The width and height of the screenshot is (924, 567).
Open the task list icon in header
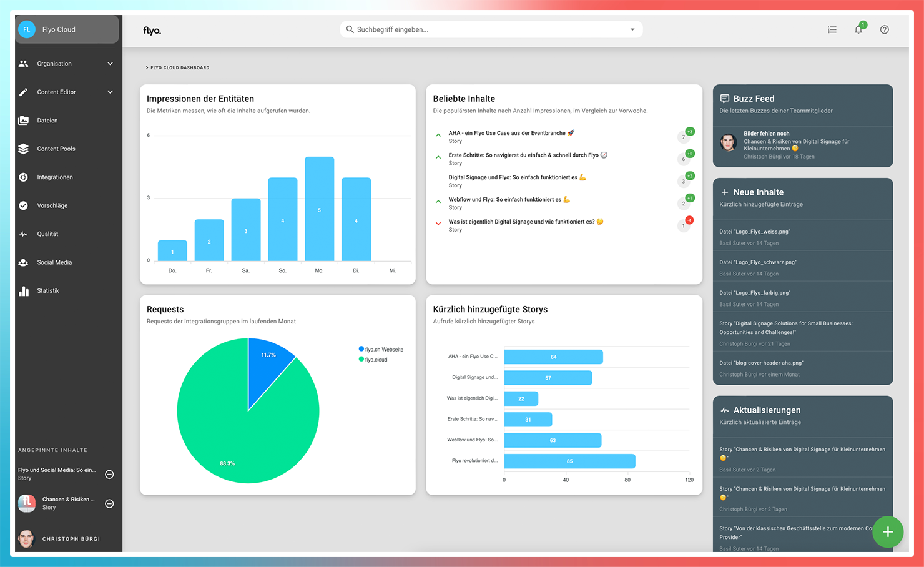coord(832,29)
